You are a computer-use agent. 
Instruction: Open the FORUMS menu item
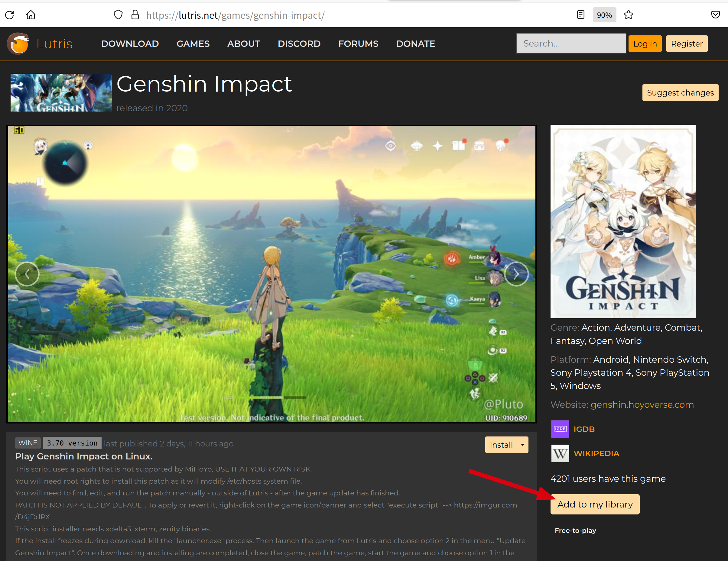tap(358, 44)
